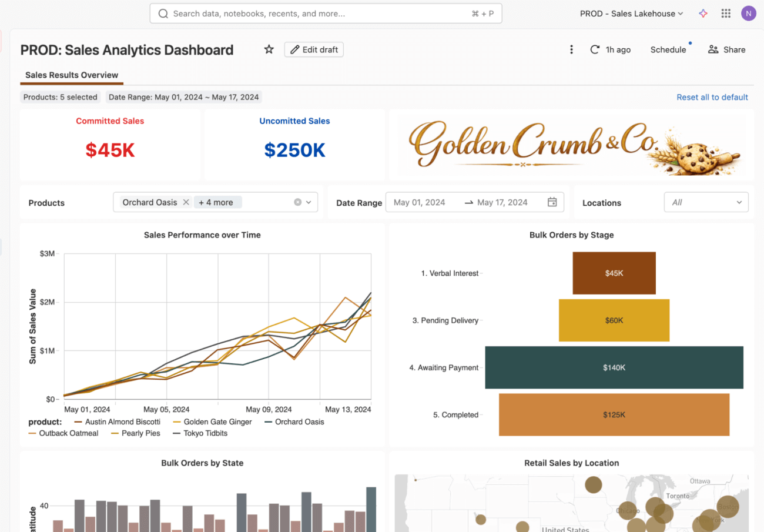Click the Edit draft button

(313, 49)
